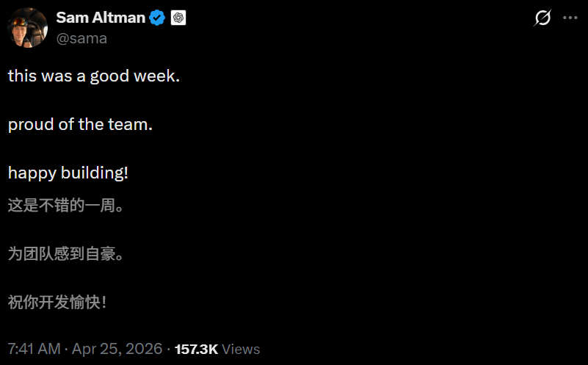Click the line 'this was a good week.'

[93, 76]
